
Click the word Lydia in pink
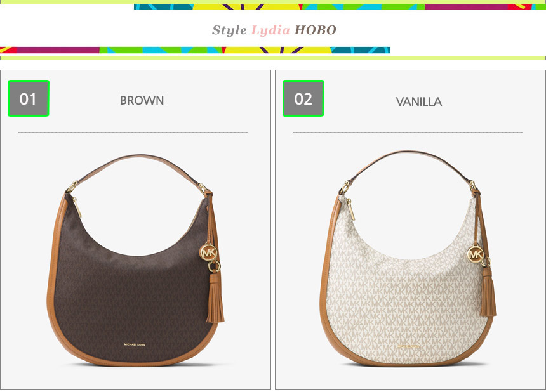tap(270, 30)
